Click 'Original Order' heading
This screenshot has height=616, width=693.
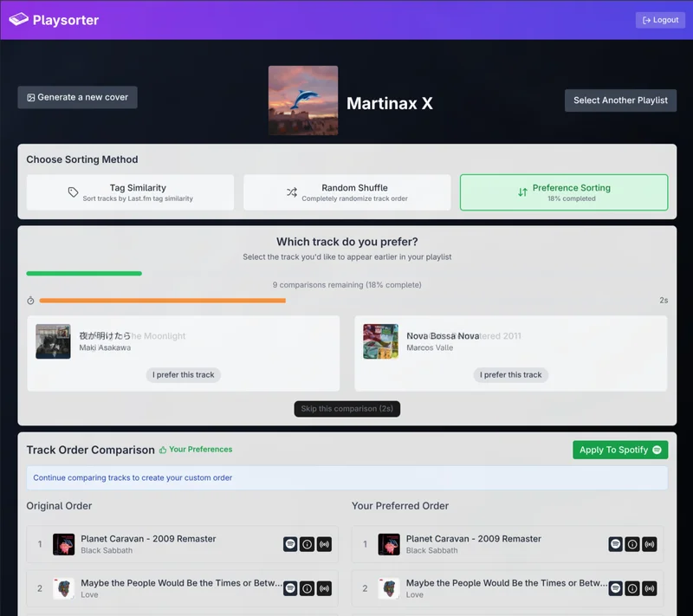(x=59, y=505)
